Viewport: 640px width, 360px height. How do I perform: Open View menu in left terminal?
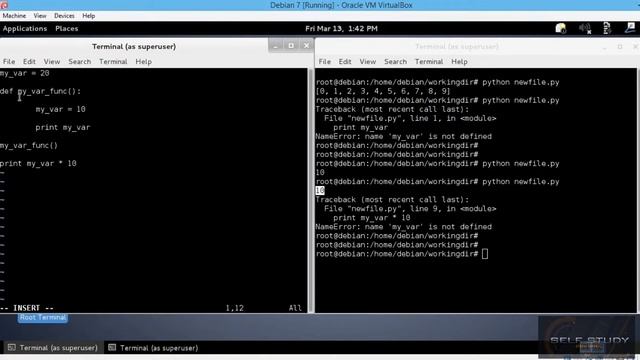coord(52,62)
